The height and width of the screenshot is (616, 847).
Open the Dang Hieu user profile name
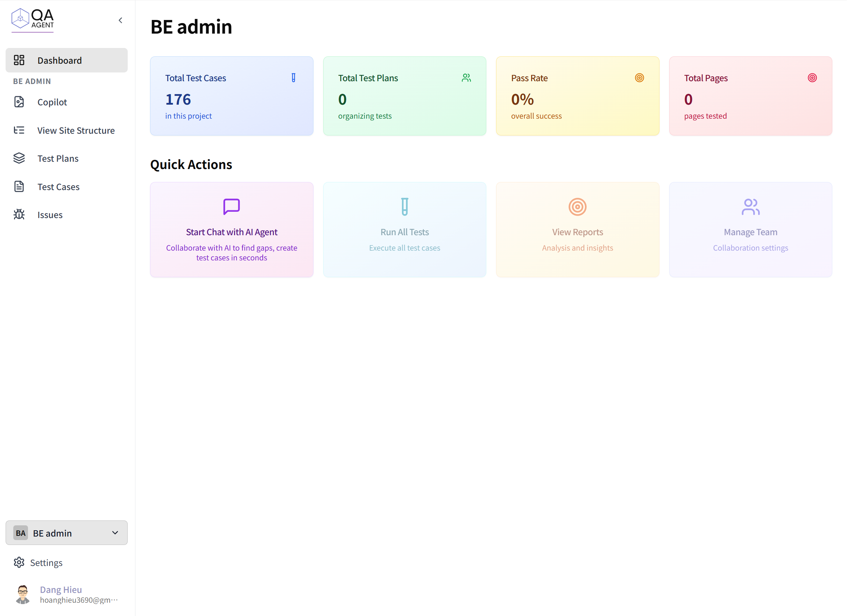click(x=61, y=589)
